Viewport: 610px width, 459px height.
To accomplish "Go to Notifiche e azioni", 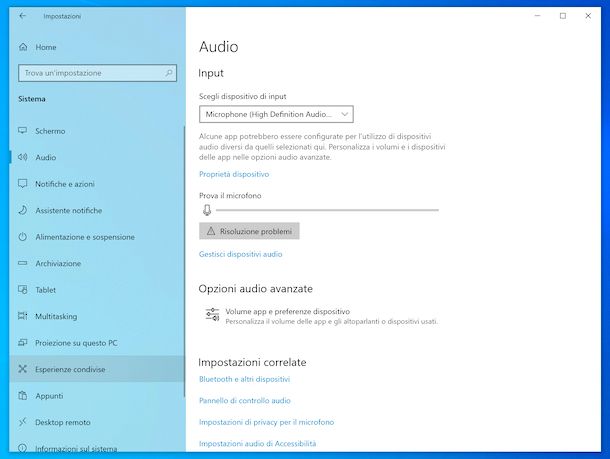I will tap(96, 184).
